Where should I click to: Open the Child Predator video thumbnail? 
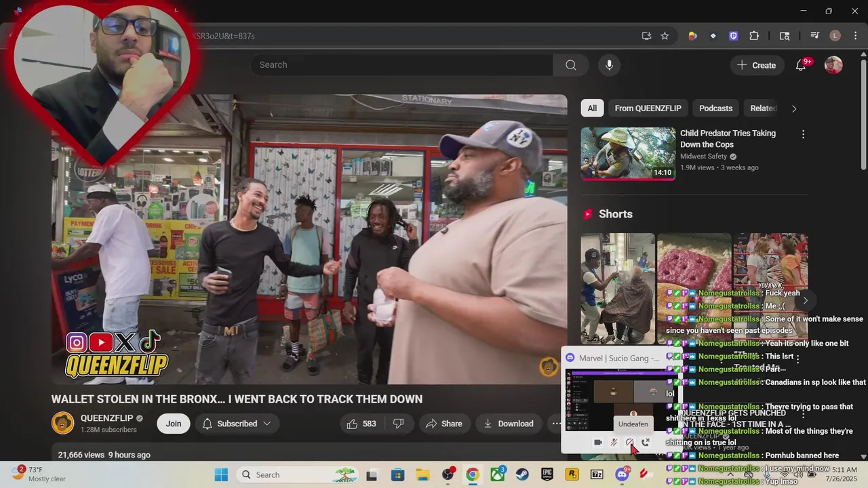[x=628, y=153]
